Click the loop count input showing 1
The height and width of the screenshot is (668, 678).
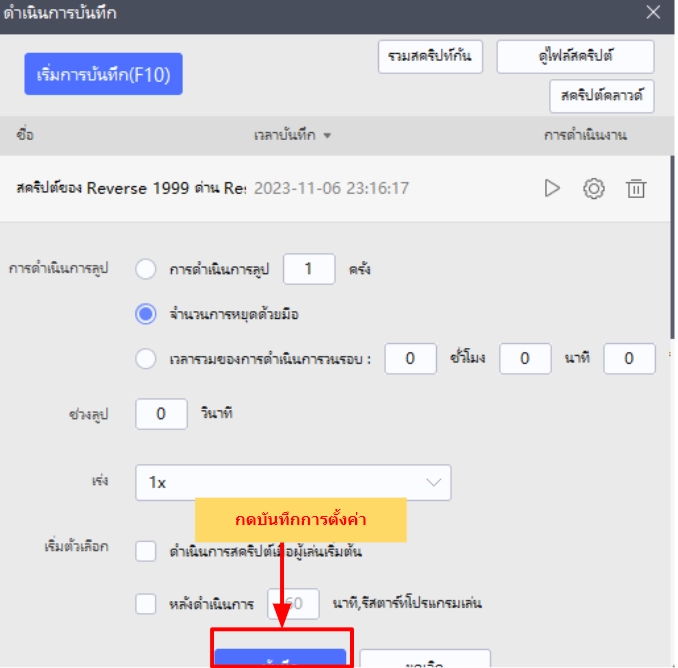pos(309,269)
